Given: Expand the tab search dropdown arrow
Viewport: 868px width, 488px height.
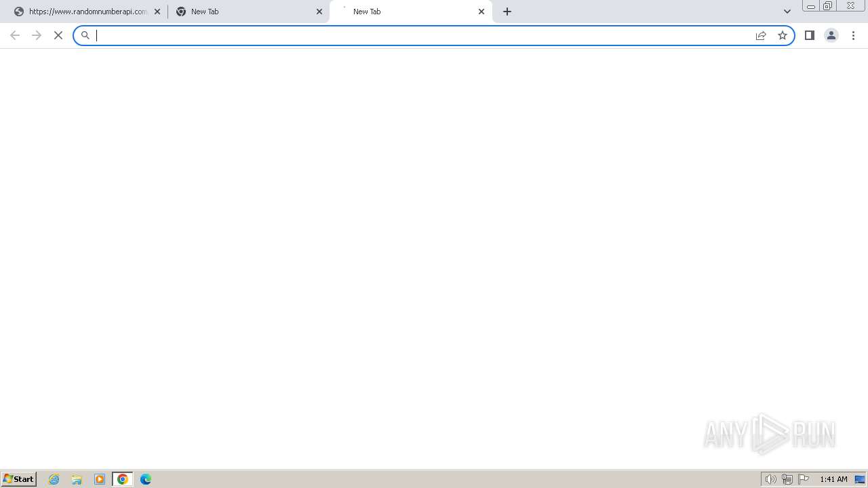Looking at the screenshot, I should tap(787, 12).
